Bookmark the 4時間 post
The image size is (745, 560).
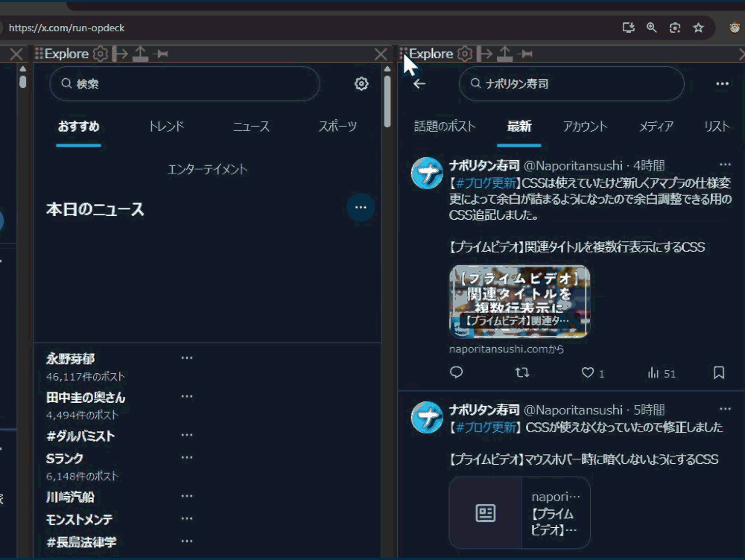[x=719, y=372]
